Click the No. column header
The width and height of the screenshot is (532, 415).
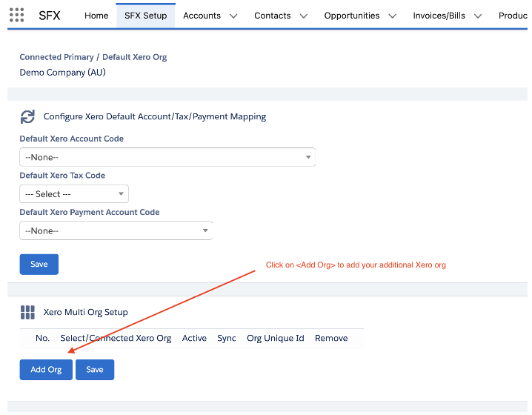tap(43, 339)
